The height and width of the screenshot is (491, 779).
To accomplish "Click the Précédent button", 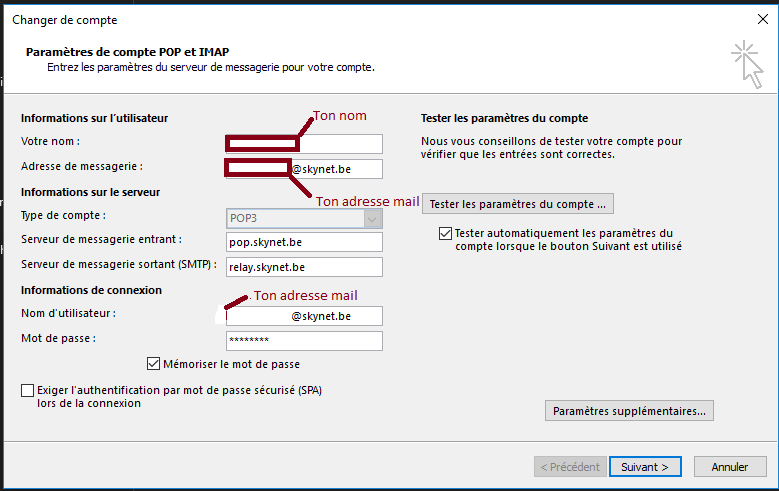I will coord(570,467).
